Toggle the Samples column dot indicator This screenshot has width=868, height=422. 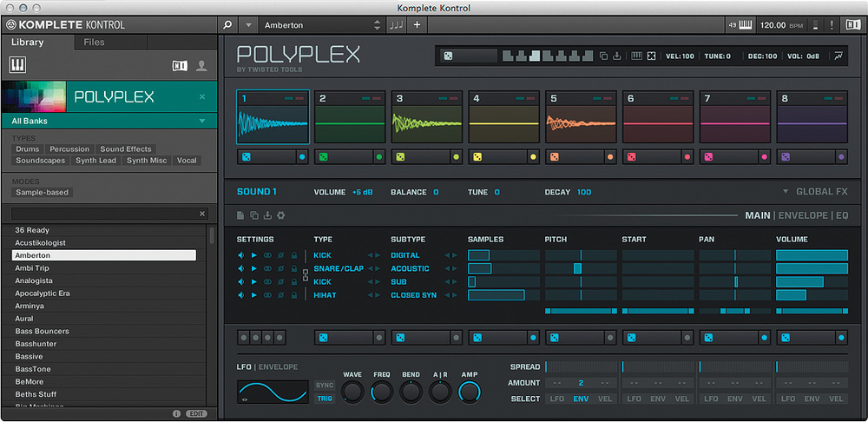533,337
